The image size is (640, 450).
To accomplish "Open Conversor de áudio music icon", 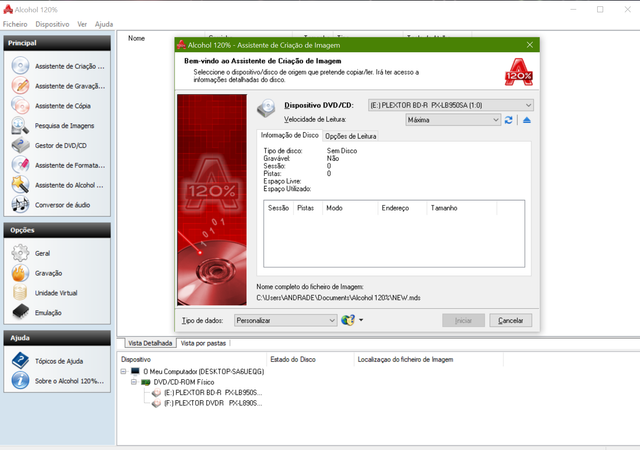I will (20, 205).
